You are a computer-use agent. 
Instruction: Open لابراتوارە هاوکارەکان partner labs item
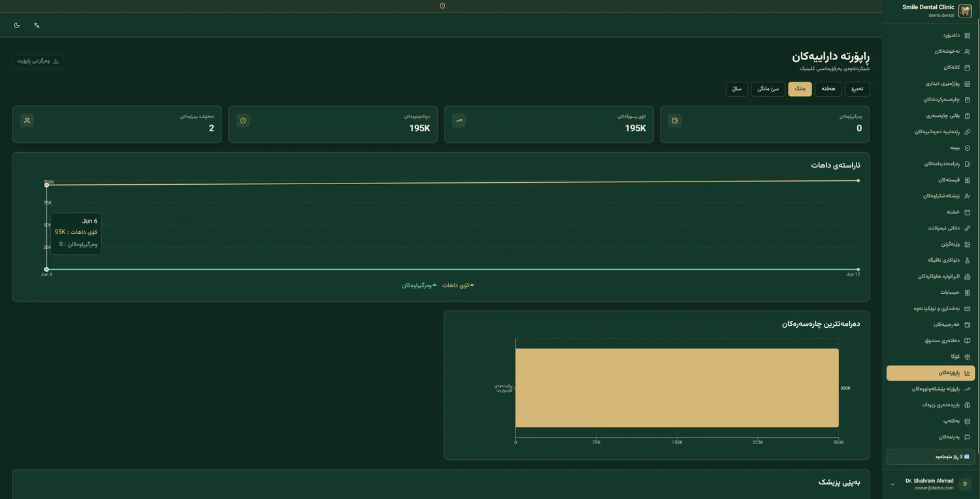[930, 276]
